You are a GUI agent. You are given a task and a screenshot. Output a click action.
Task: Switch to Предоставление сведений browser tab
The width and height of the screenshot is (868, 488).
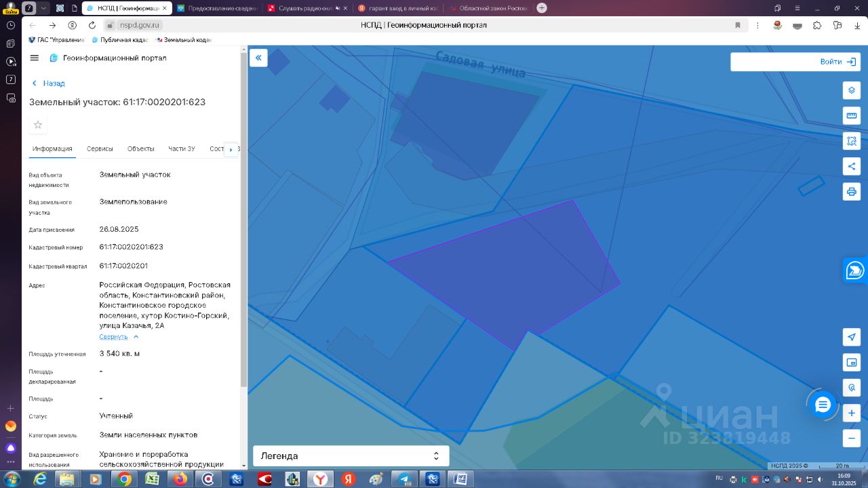click(x=217, y=8)
